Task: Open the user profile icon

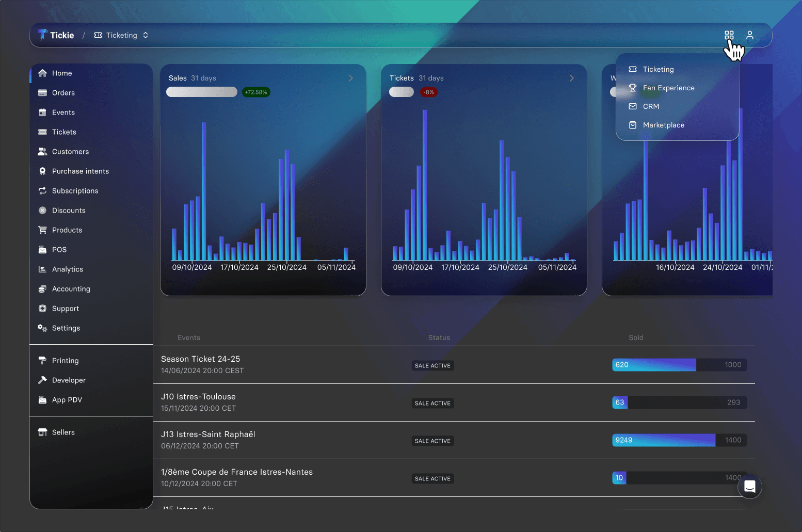Action: 750,35
